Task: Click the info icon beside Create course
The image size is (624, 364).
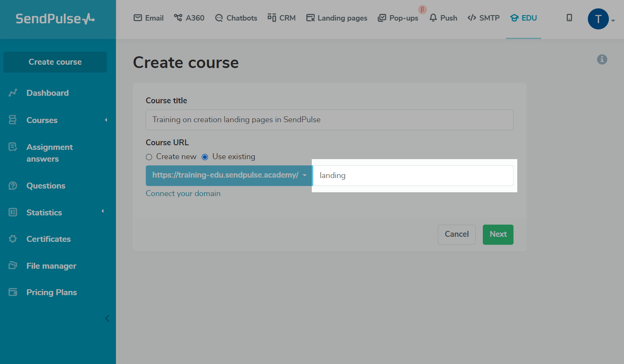Action: click(x=602, y=60)
